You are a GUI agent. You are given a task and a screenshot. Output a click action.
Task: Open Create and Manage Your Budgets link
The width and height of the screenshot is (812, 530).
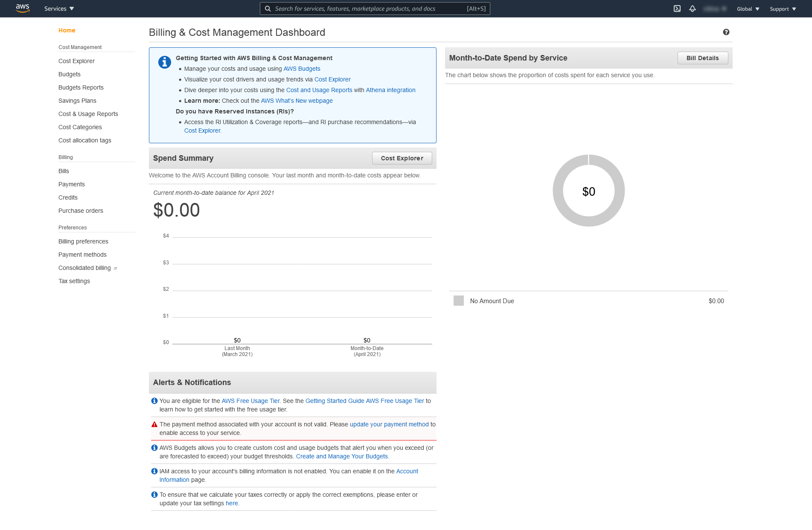point(342,456)
